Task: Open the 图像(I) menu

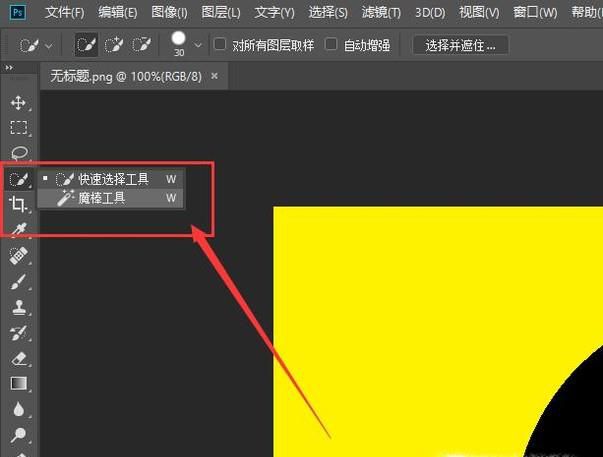Action: coord(170,13)
